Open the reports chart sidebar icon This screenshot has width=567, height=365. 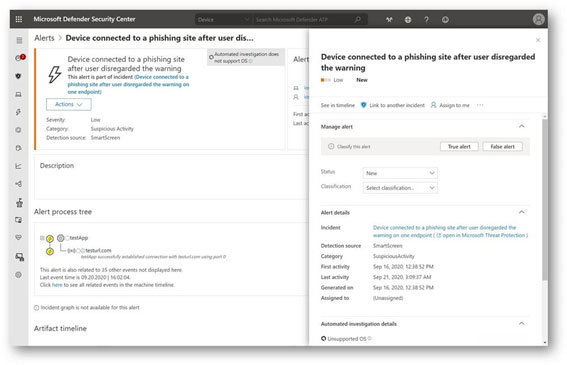[x=18, y=166]
